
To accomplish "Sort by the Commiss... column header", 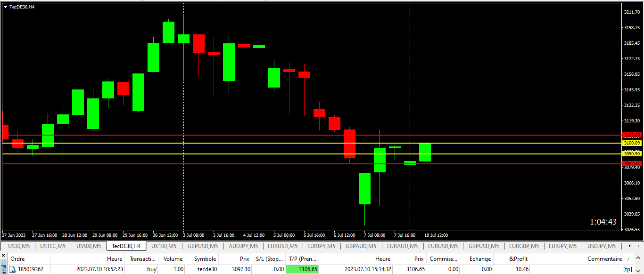I will [x=444, y=259].
